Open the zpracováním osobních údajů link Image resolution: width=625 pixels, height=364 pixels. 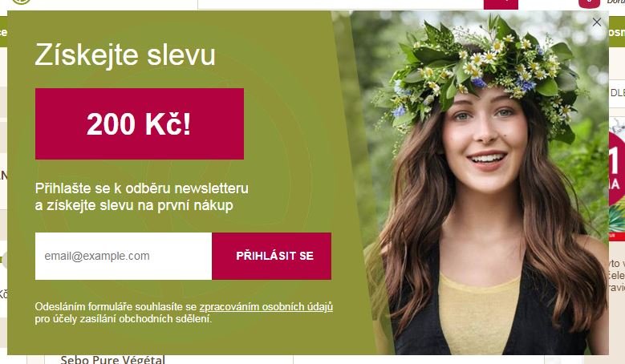[266, 307]
